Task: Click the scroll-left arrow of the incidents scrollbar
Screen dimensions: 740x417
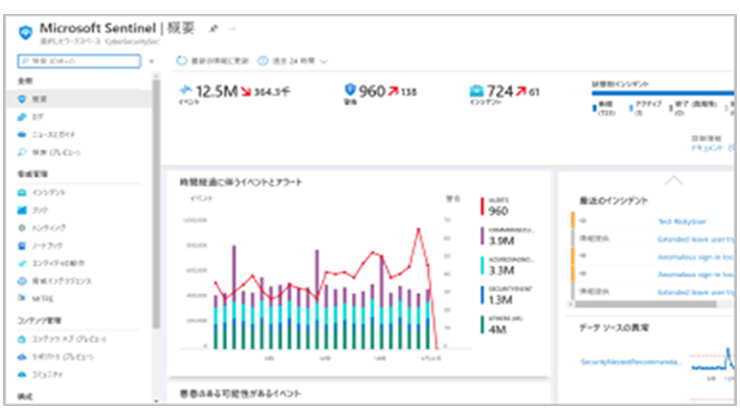Action: tap(571, 304)
